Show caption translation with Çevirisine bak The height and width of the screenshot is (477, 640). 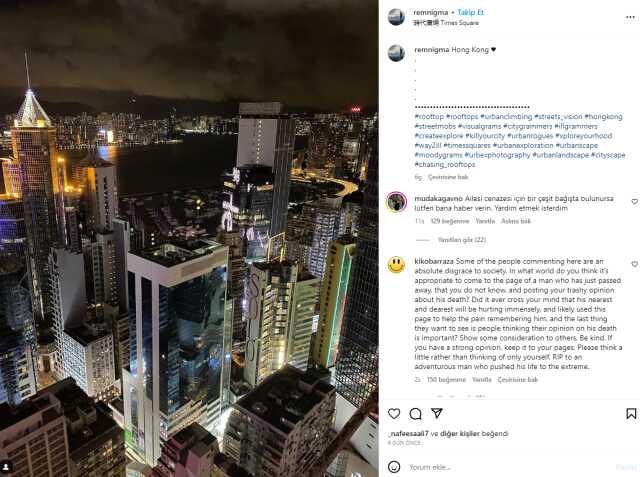[x=448, y=177]
